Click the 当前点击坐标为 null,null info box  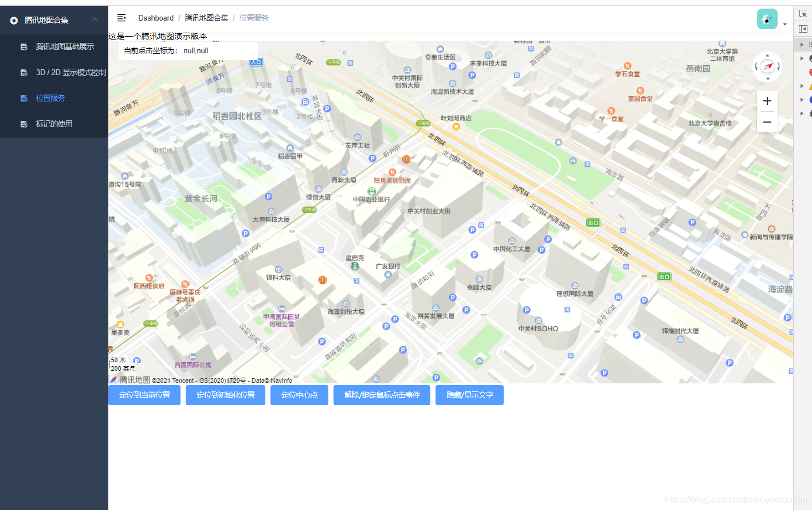188,50
